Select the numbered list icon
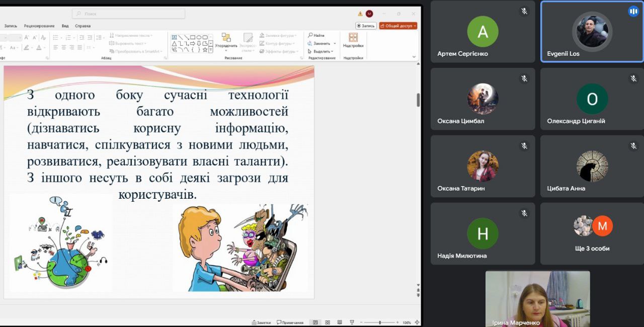 (x=68, y=37)
